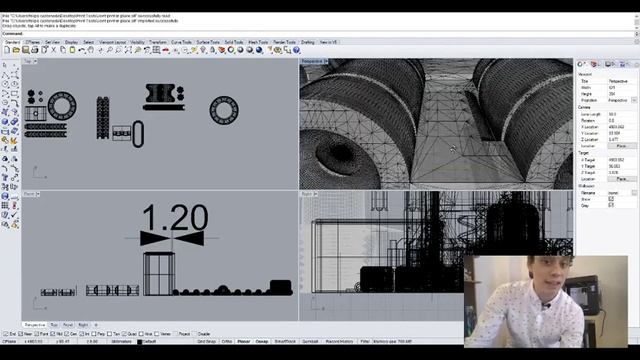
Task: Click the Lock Objects padlock icon
Action: click(x=212, y=50)
